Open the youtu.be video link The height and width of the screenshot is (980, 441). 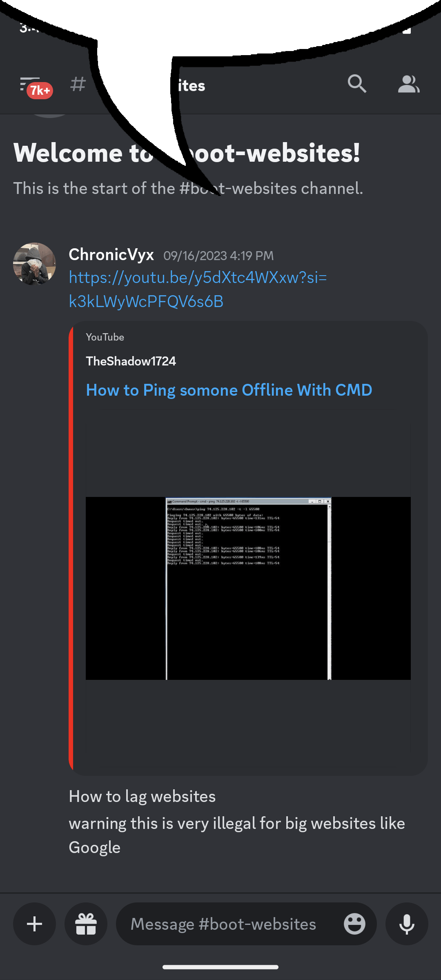tap(198, 290)
